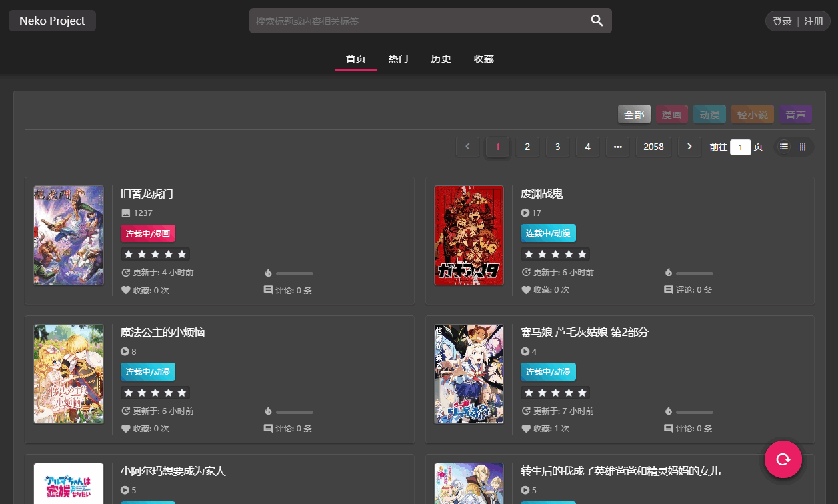The image size is (838, 504).
Task: Click update clock icon on 废渊战鬼
Action: point(525,273)
